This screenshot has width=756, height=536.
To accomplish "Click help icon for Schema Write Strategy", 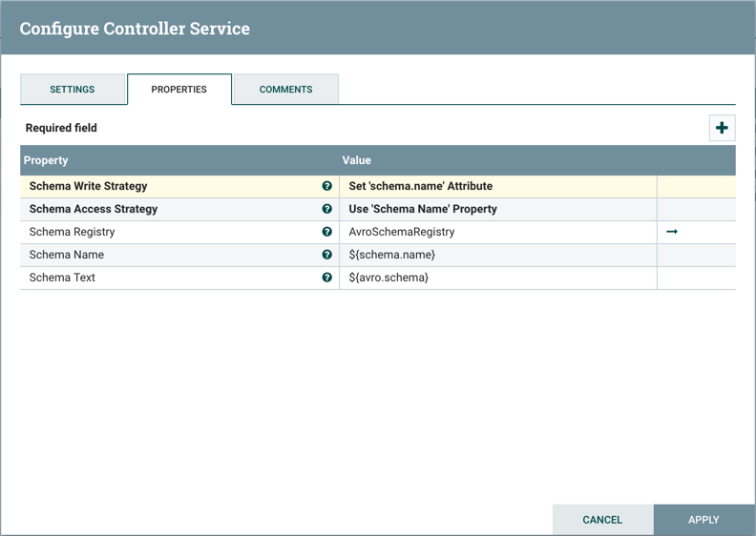I will 326,186.
